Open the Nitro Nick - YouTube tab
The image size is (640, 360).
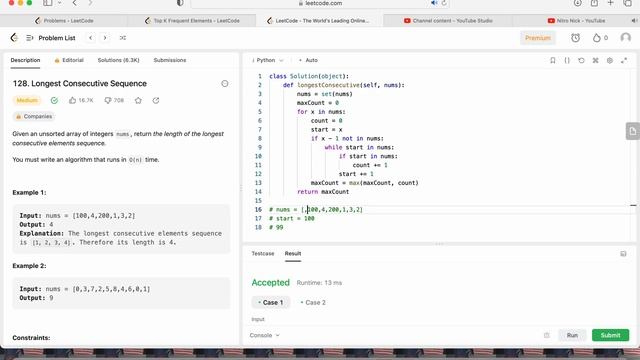[576, 20]
